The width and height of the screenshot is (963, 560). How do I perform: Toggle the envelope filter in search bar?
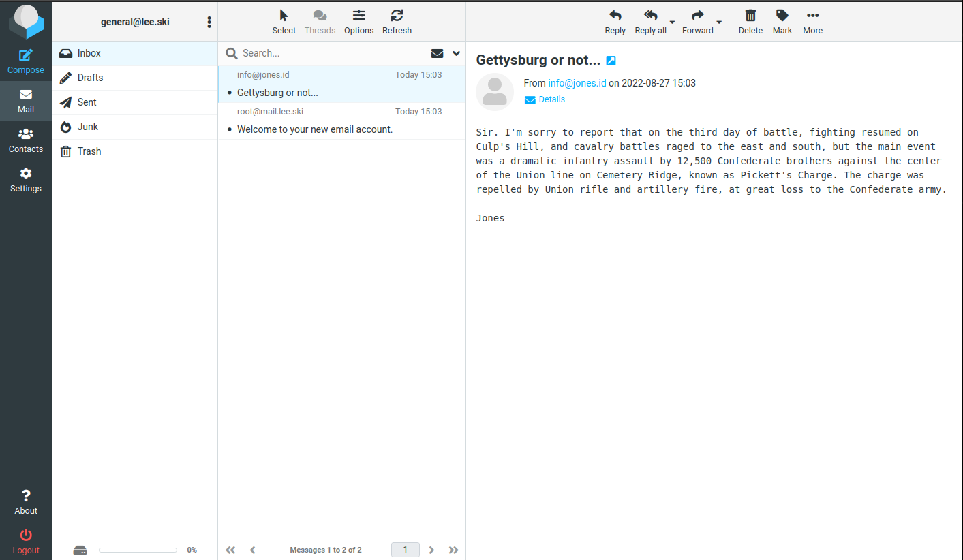click(x=437, y=54)
